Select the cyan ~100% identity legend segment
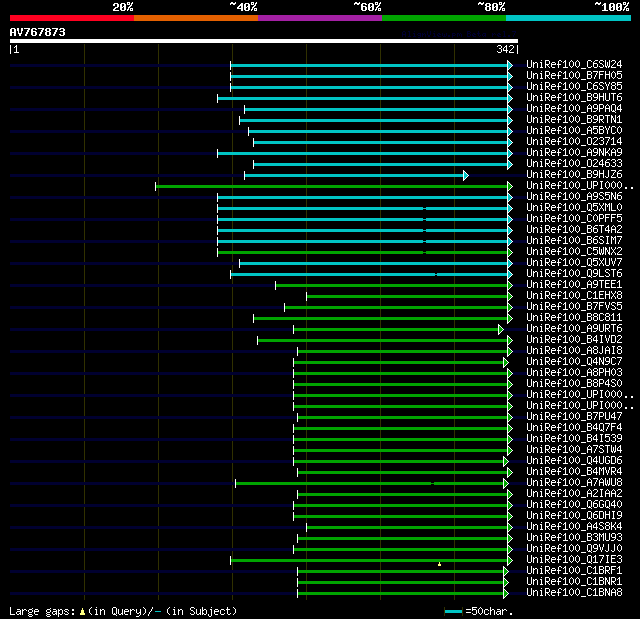Viewport: 640px width, 619px height. (568, 18)
